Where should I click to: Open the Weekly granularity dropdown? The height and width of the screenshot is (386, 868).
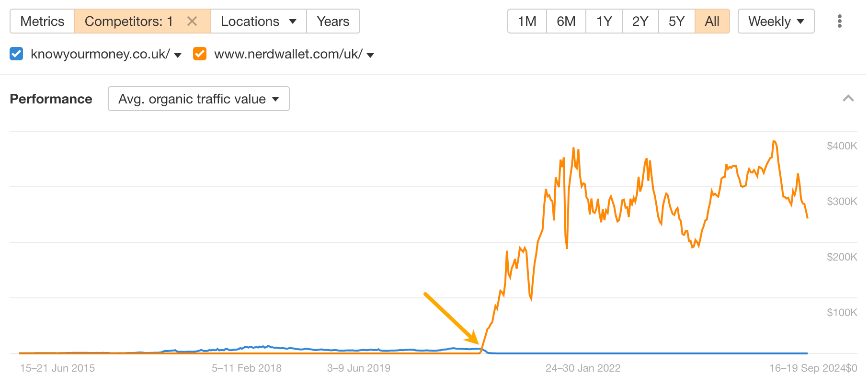tap(776, 21)
